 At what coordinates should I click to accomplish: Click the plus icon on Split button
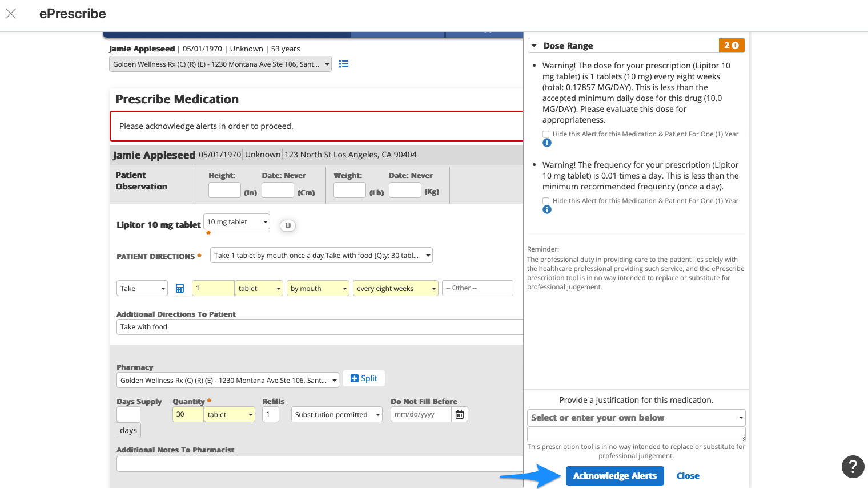(355, 378)
